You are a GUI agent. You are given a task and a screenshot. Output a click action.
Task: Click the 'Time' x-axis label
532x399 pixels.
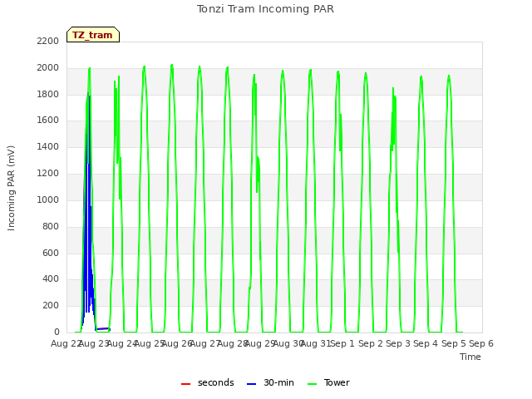point(470,357)
